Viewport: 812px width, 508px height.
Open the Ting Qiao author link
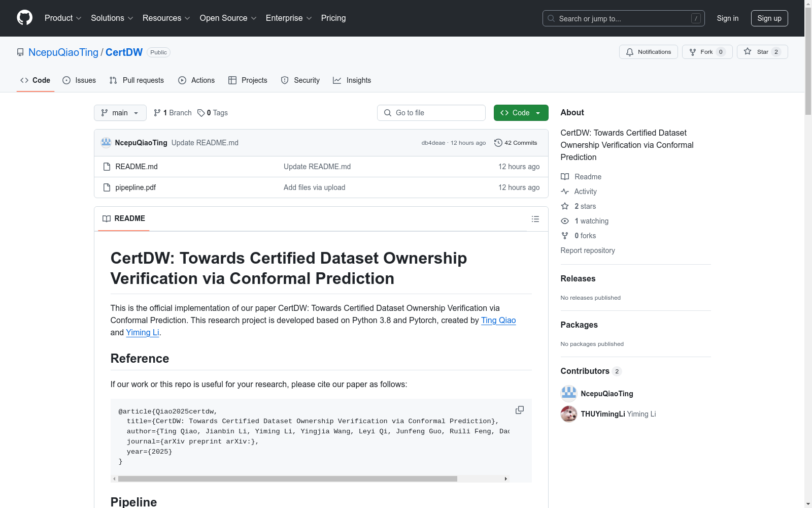pyautogui.click(x=498, y=320)
